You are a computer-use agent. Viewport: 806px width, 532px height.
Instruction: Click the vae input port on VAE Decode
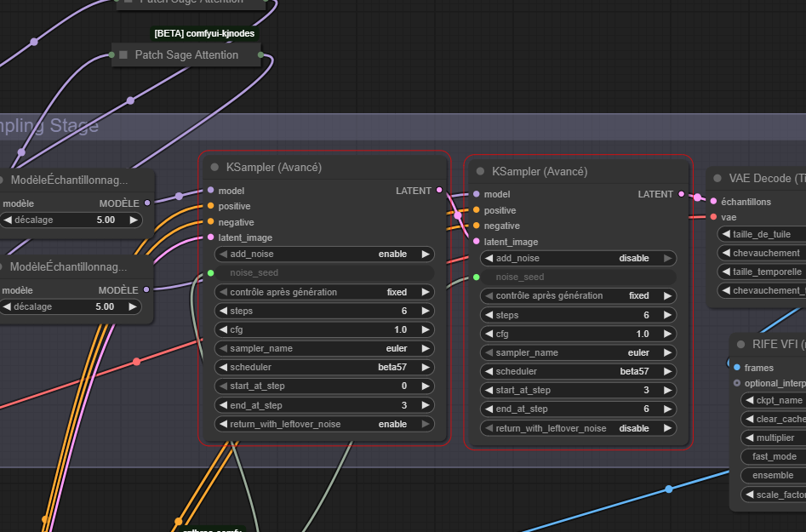[713, 217]
